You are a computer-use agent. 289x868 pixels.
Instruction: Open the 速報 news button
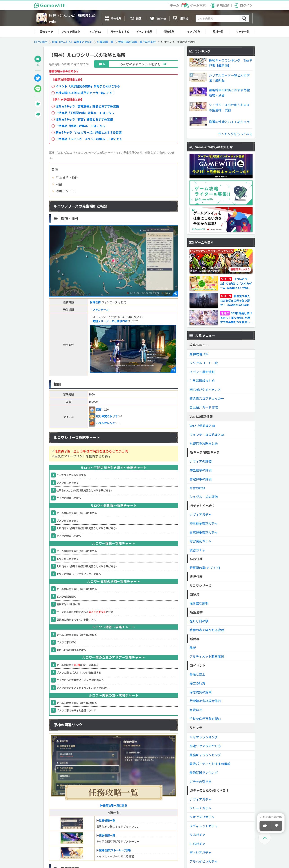[x=135, y=18]
